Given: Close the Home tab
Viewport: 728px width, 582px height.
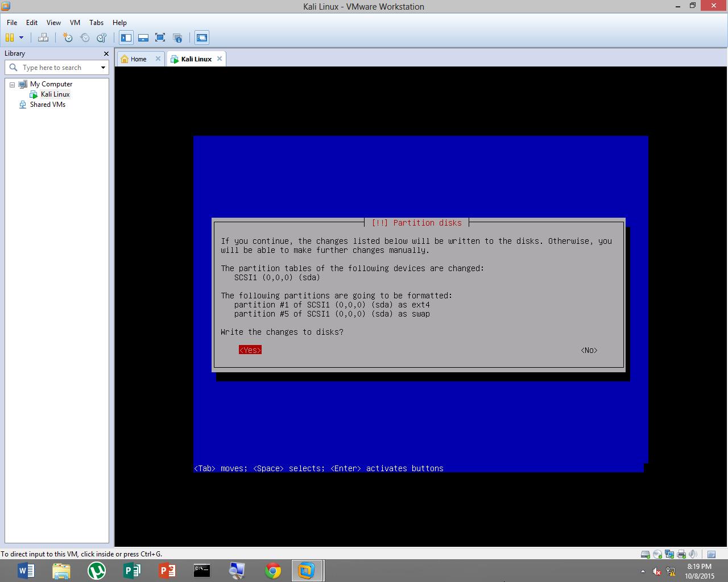Looking at the screenshot, I should pyautogui.click(x=158, y=59).
